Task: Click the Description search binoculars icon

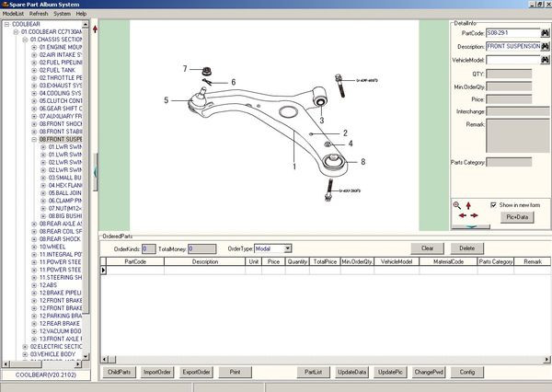Action: [x=545, y=46]
